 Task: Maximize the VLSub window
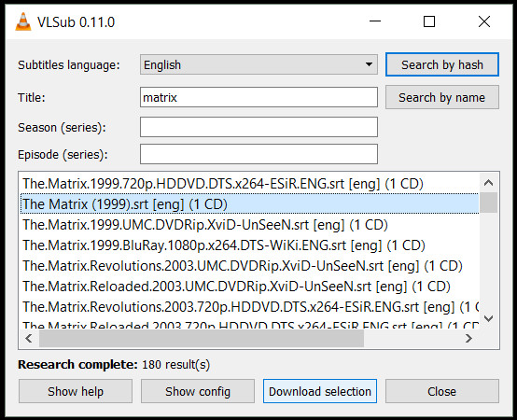(x=429, y=21)
